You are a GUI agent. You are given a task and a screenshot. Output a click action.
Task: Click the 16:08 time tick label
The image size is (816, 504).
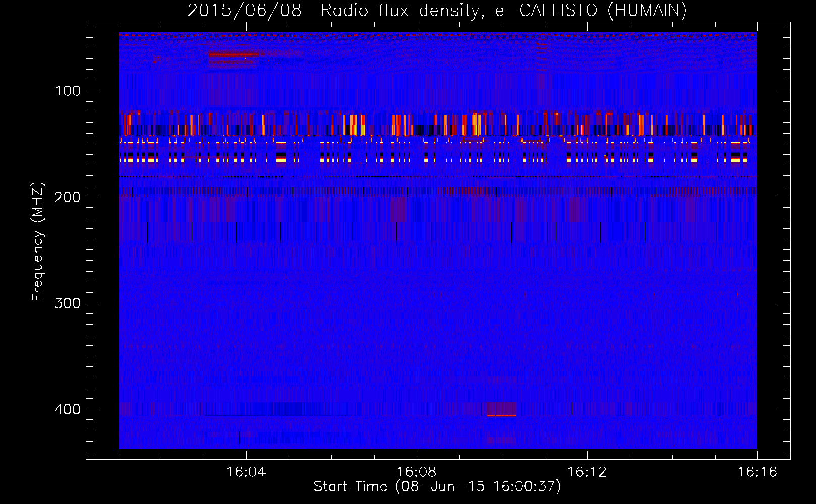pyautogui.click(x=417, y=472)
